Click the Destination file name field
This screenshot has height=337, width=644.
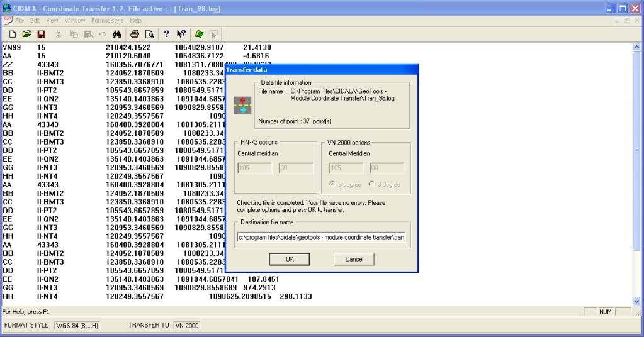tap(322, 238)
